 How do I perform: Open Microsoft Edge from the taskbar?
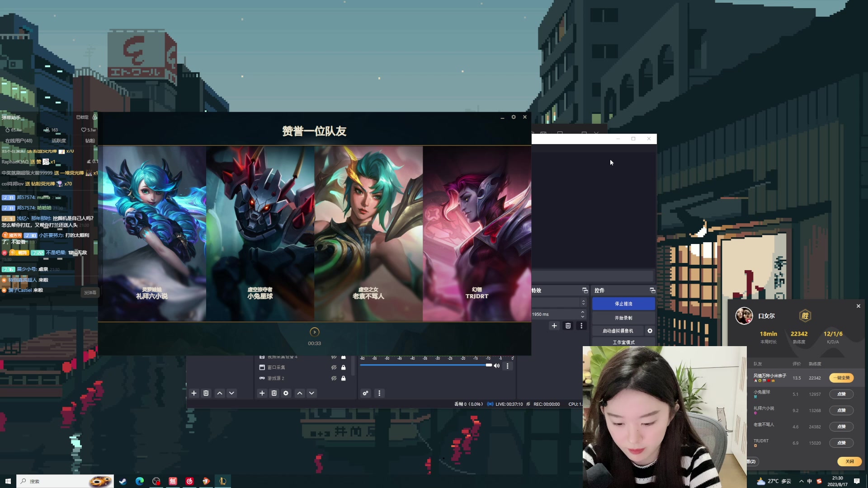[139, 481]
